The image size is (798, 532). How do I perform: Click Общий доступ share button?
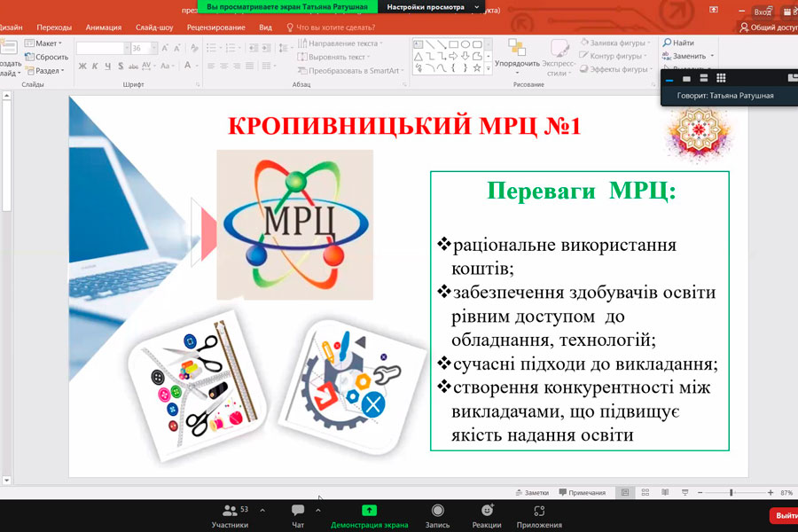(769, 27)
